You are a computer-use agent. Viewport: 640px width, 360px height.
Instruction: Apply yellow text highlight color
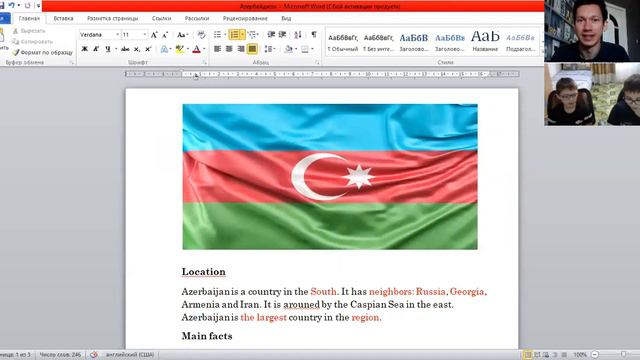pos(179,49)
